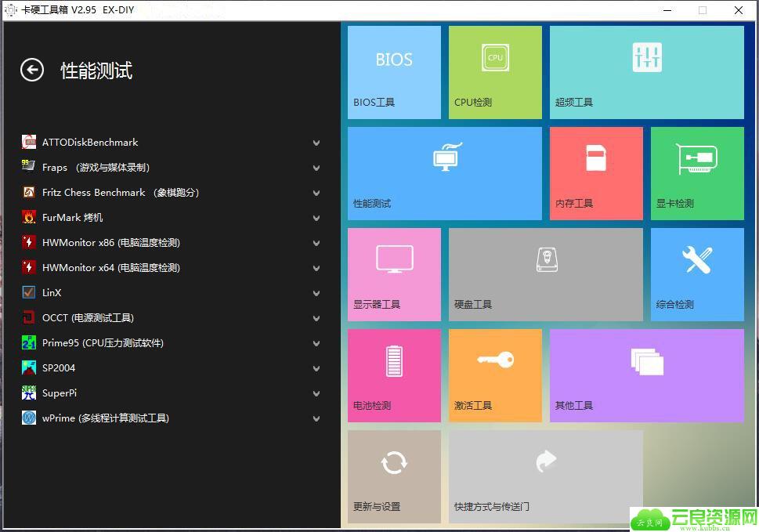
Task: Select the LinX label
Action: click(x=52, y=292)
